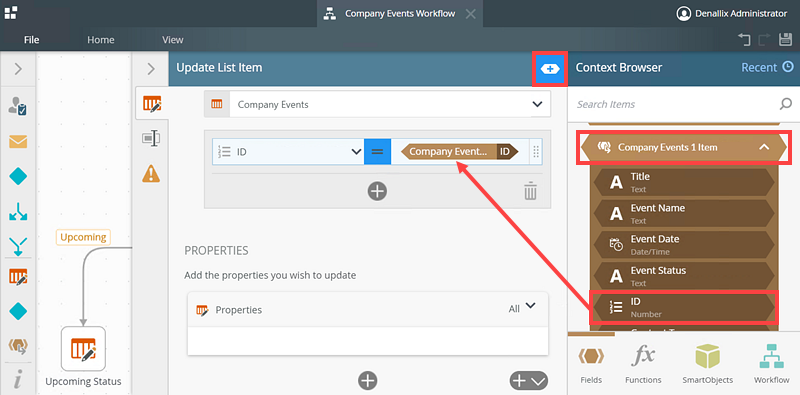Image resolution: width=800 pixels, height=395 pixels.
Task: Switch to the Fields category
Action: [591, 365]
